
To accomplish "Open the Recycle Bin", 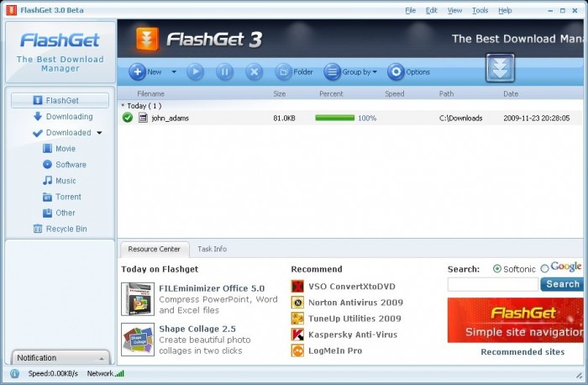I will click(x=60, y=229).
